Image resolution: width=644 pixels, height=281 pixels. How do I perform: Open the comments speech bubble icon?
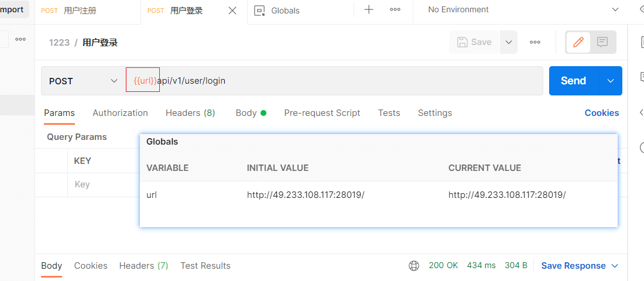point(602,42)
